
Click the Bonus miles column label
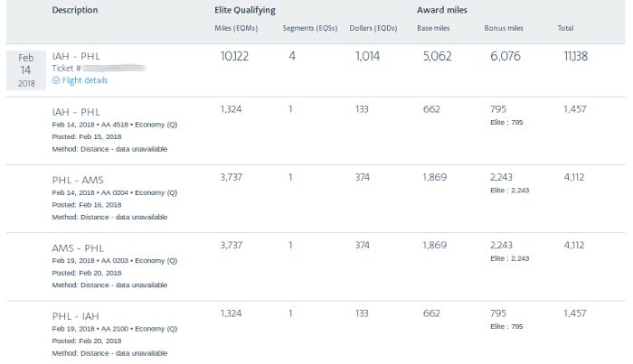coord(504,28)
